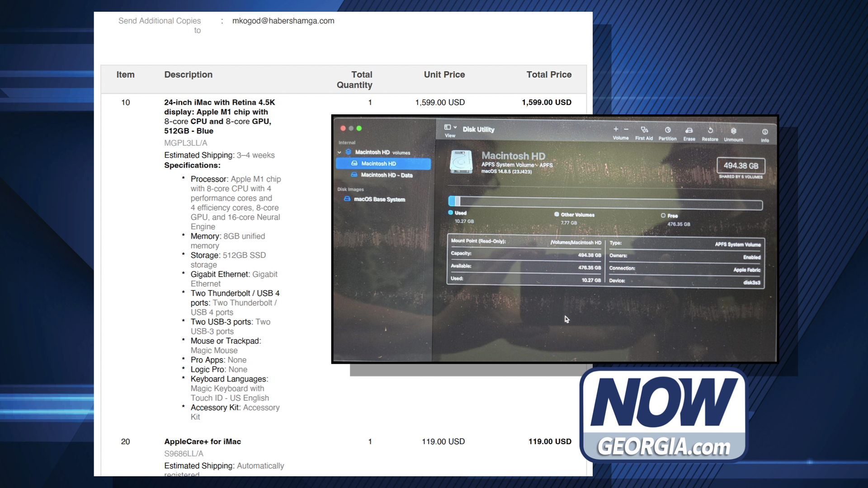This screenshot has width=868, height=488.
Task: Click the add volume plus icon
Action: pos(616,129)
